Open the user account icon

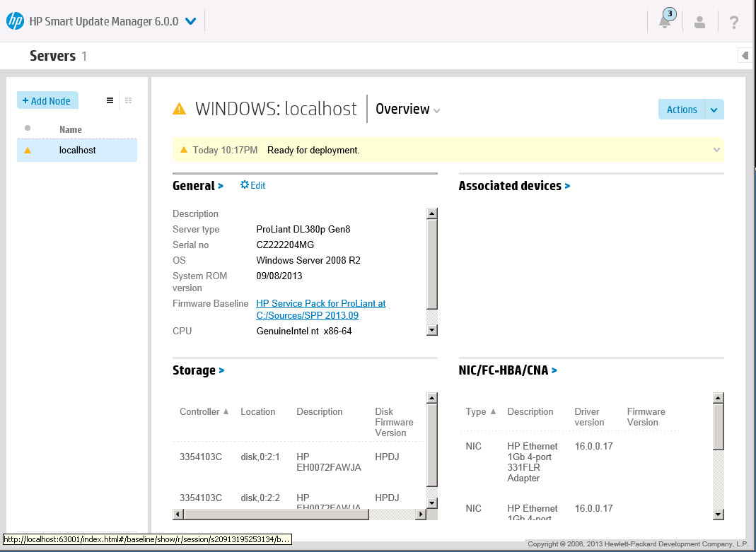(699, 22)
